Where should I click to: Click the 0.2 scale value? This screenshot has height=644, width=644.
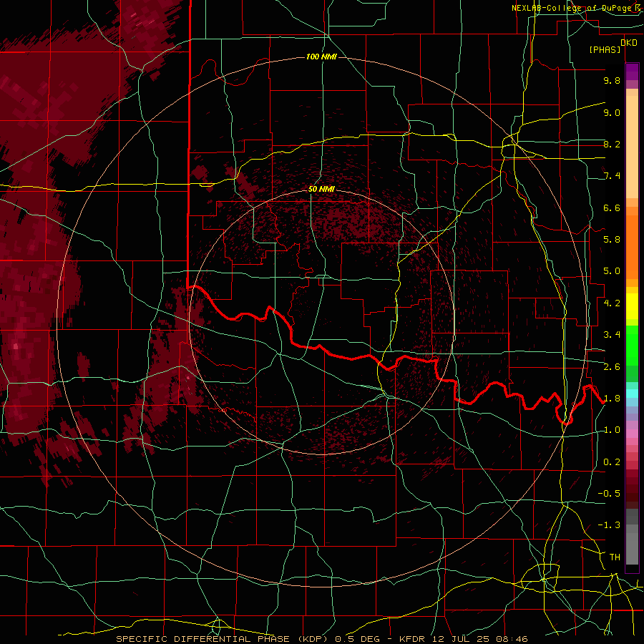(612, 462)
